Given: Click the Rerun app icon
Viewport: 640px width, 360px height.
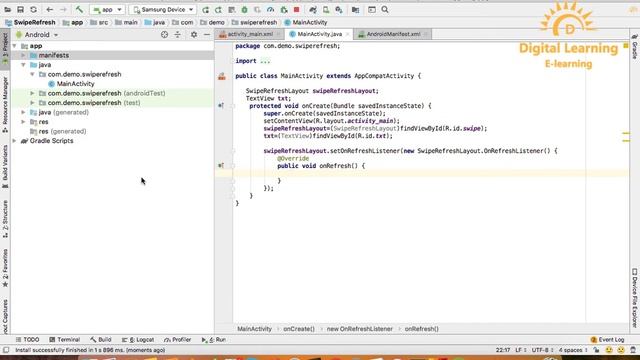Looking at the screenshot, I should (205, 9).
